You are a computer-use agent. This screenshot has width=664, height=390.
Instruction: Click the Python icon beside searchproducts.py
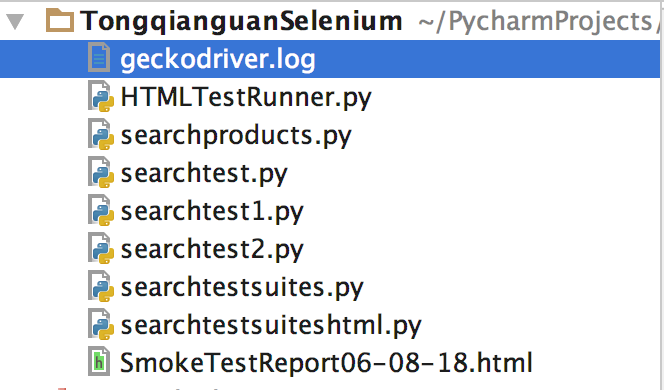click(100, 135)
